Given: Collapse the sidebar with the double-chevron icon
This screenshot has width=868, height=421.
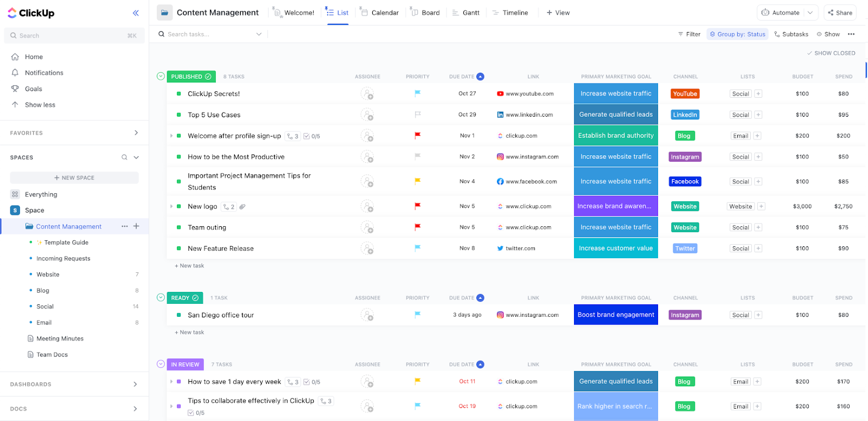Looking at the screenshot, I should pos(136,13).
